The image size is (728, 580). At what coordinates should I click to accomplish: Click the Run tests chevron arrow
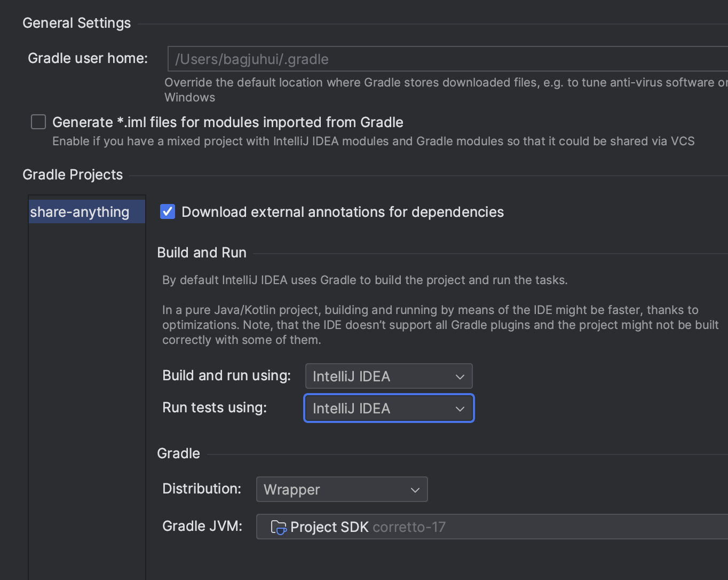tap(460, 409)
